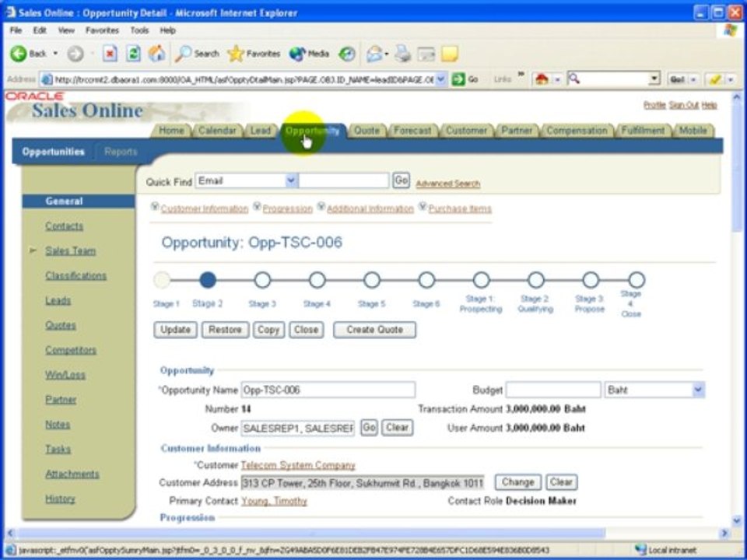Click the Local intranet zone icon
The width and height of the screenshot is (747, 560).
click(640, 550)
